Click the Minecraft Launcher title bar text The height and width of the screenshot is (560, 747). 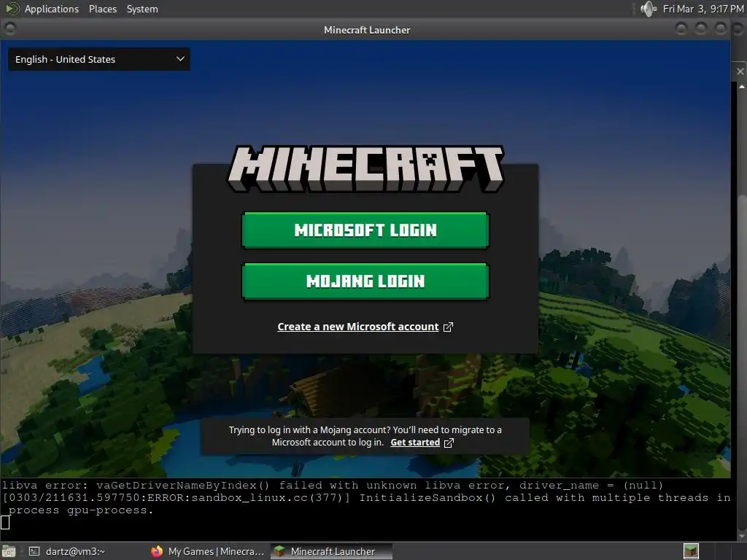pos(367,30)
